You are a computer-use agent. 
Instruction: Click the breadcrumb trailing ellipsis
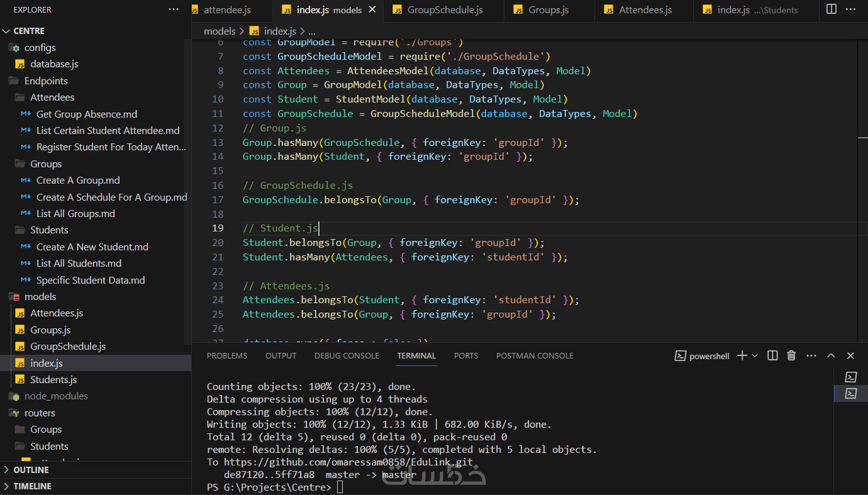312,32
